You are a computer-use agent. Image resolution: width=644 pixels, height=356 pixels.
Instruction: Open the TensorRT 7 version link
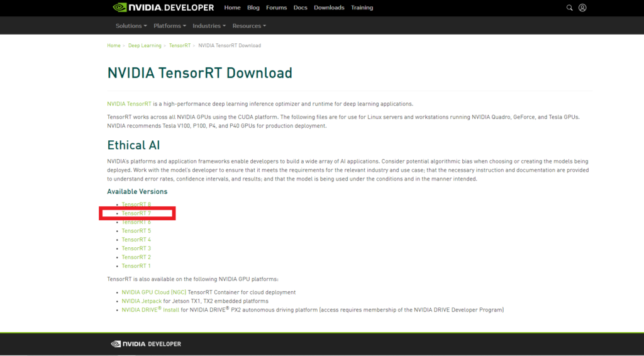[136, 213]
